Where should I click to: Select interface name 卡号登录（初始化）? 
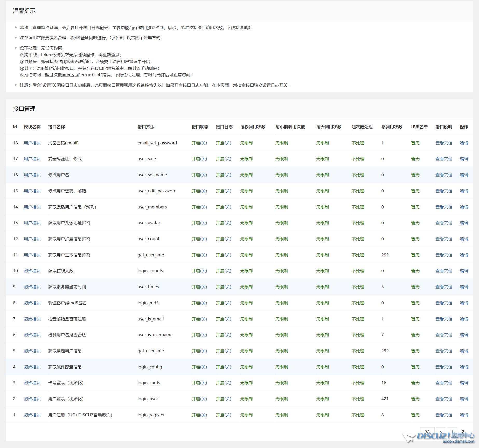pyautogui.click(x=66, y=383)
